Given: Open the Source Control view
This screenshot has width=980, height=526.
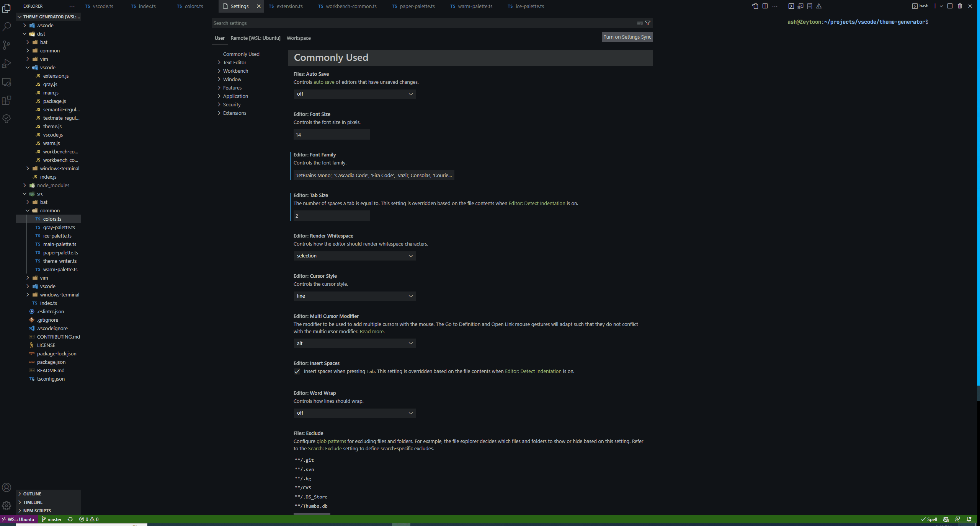Looking at the screenshot, I should point(7,45).
